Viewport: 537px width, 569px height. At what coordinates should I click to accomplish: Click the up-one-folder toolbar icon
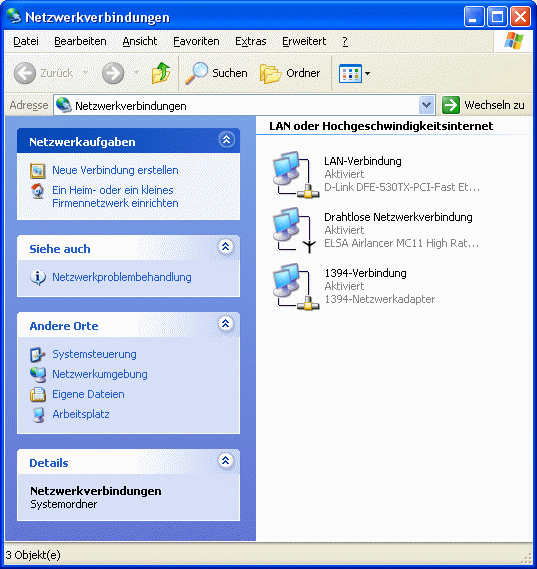point(161,73)
